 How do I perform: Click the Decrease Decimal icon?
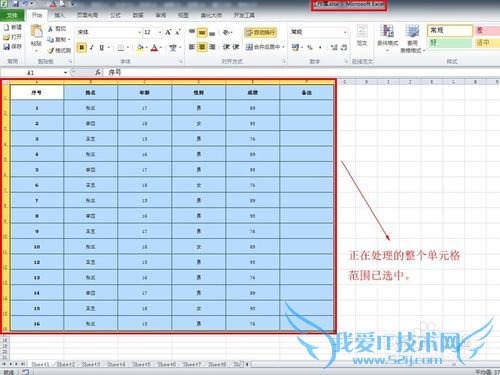[344, 48]
